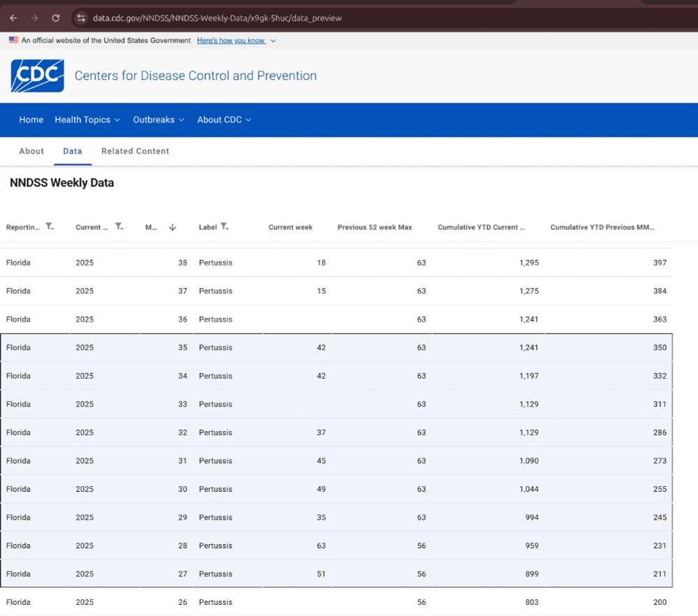Click Cumulative YTD Current column header
Image resolution: width=698 pixels, height=616 pixels.
(x=481, y=227)
